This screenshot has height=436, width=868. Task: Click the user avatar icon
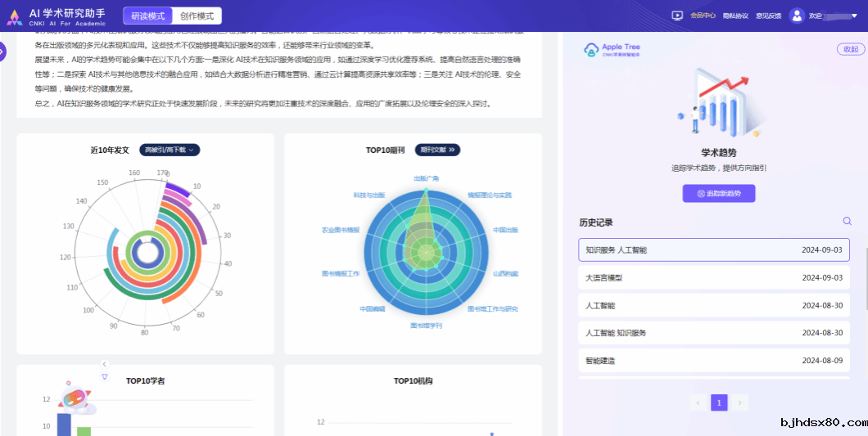pos(797,16)
